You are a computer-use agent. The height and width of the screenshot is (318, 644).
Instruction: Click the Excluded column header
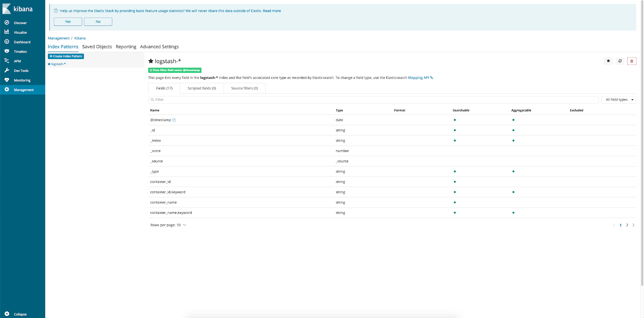576,110
